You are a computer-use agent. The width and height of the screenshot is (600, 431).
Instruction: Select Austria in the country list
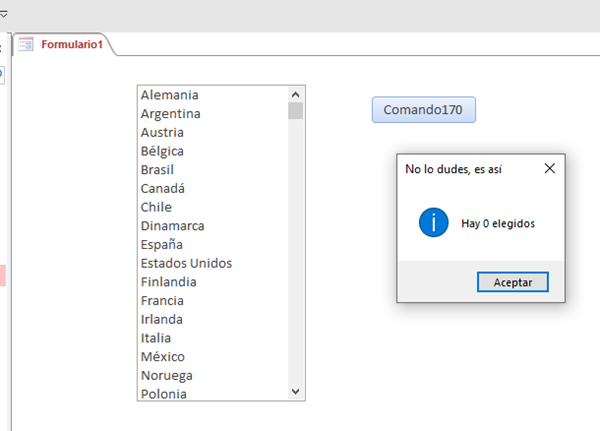(x=212, y=132)
